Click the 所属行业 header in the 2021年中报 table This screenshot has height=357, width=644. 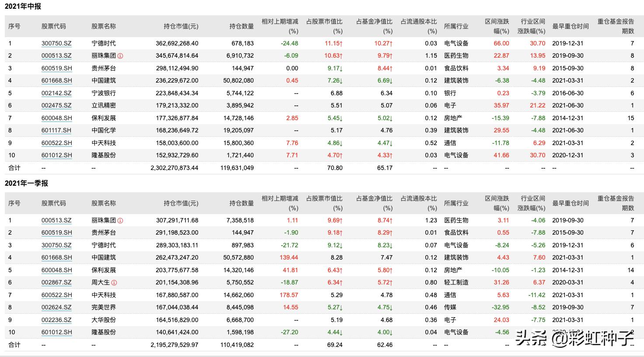tap(456, 26)
